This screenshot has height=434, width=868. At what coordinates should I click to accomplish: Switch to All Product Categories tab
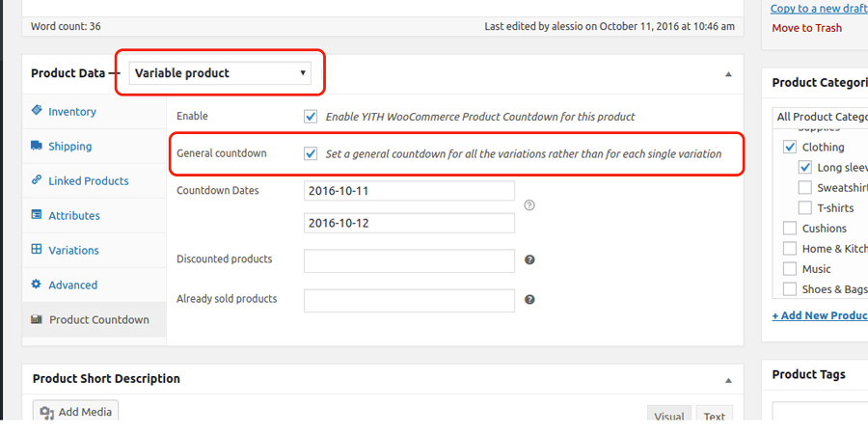(x=821, y=117)
